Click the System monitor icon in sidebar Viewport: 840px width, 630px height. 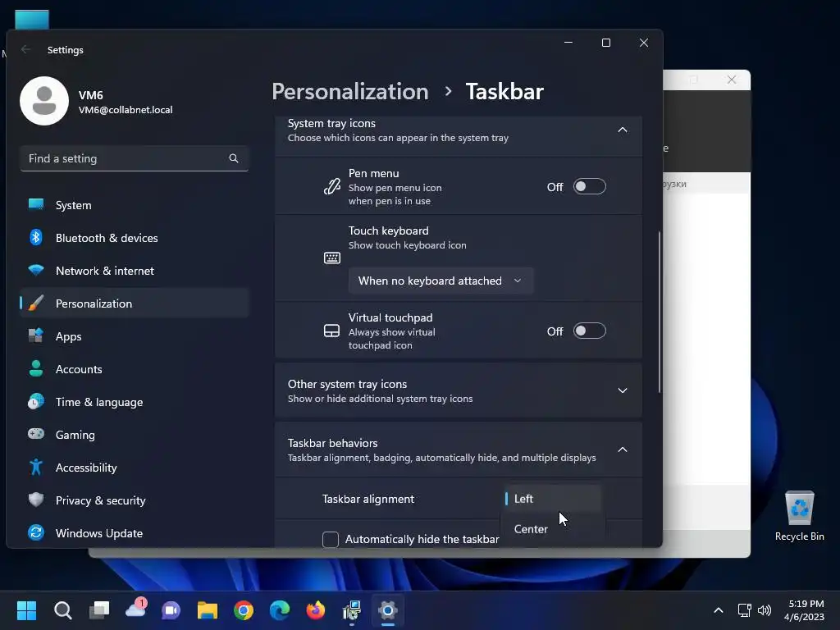(x=36, y=204)
